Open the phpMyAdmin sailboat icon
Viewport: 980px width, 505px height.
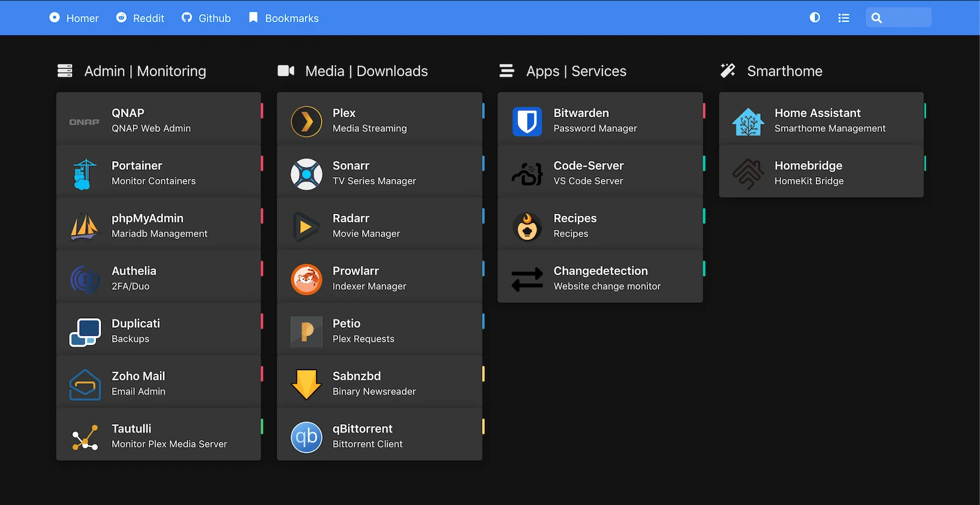pyautogui.click(x=85, y=227)
